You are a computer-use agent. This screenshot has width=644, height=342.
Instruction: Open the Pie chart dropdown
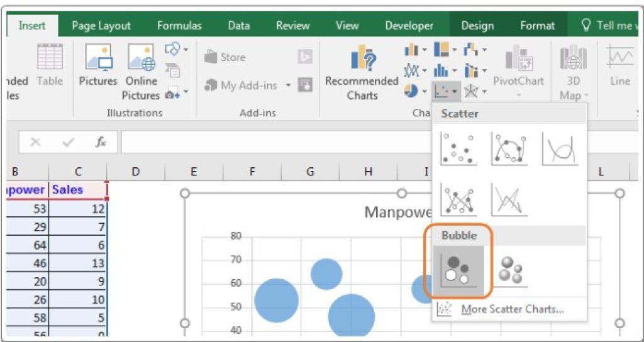[416, 91]
